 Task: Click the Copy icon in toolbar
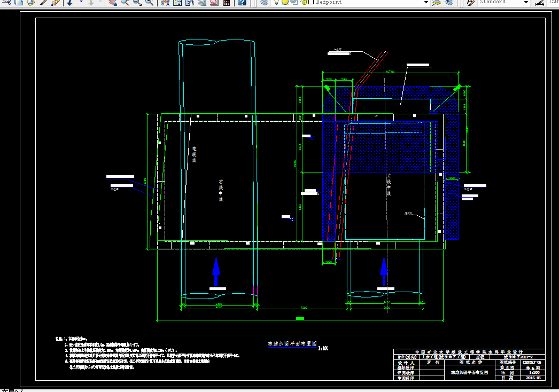[x=19, y=2]
